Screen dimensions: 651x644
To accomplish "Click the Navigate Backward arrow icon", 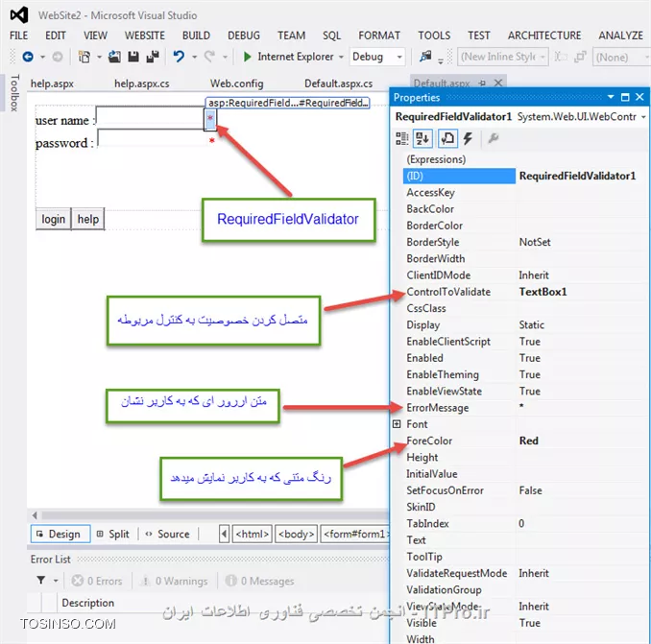I will (x=28, y=57).
